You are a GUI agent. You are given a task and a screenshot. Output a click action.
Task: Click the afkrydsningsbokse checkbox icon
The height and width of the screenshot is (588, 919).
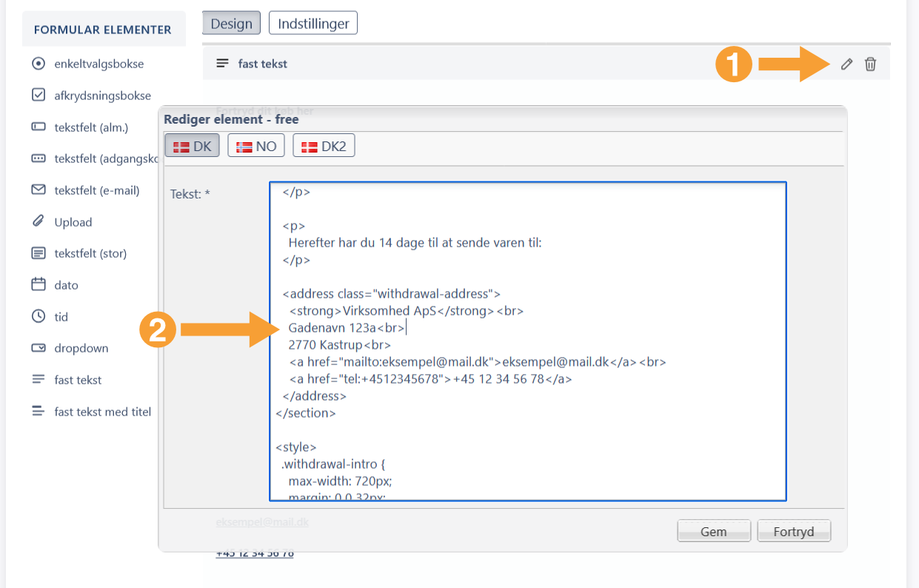(x=39, y=95)
